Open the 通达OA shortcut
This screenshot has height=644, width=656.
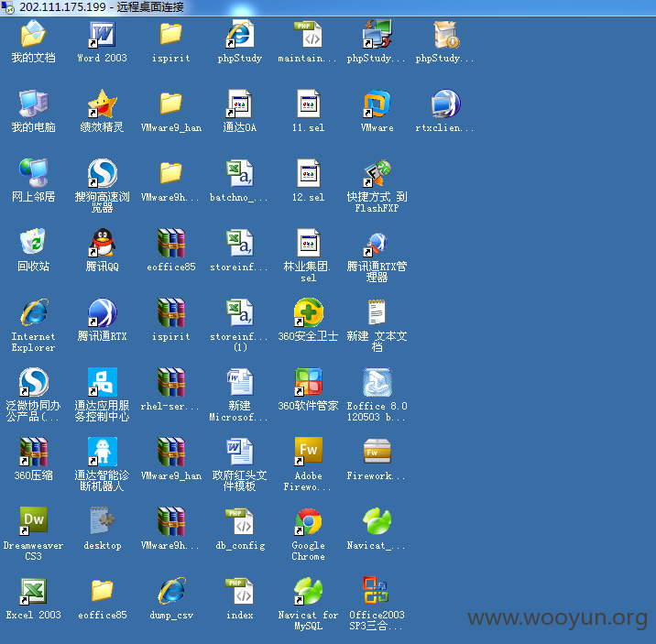pos(239,104)
